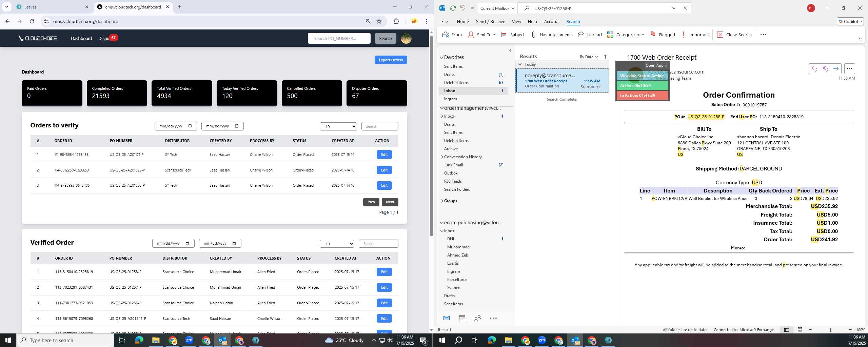Open Orders to verify page-size dropdown

point(338,126)
